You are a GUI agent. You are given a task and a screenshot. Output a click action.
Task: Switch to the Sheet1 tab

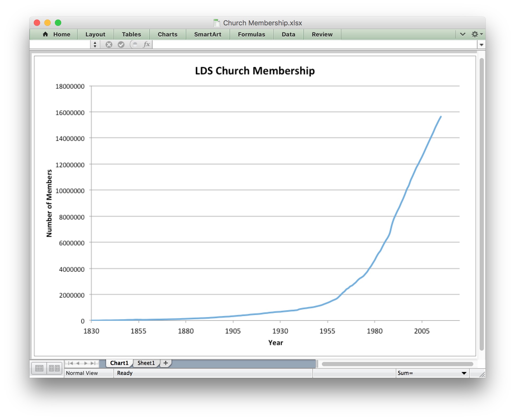point(146,363)
